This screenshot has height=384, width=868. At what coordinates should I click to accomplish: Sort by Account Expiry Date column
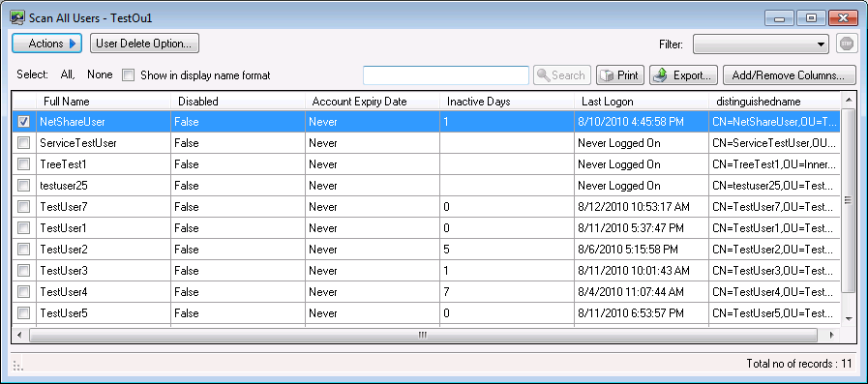click(373, 102)
